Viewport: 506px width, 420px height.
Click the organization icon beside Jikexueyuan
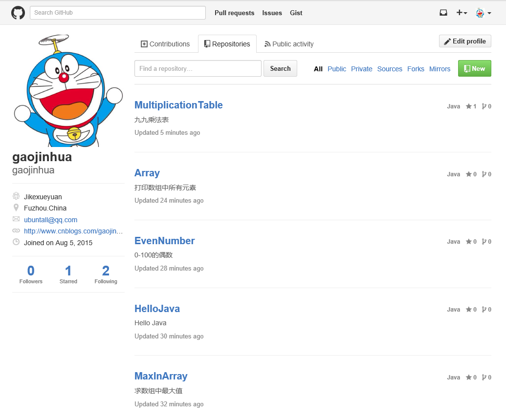click(x=16, y=196)
